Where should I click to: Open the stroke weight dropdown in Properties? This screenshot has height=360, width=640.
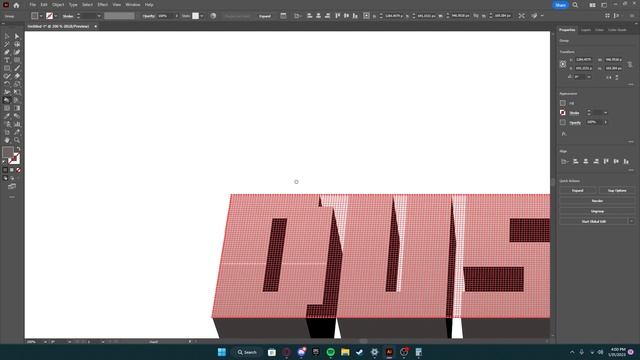coord(605,113)
